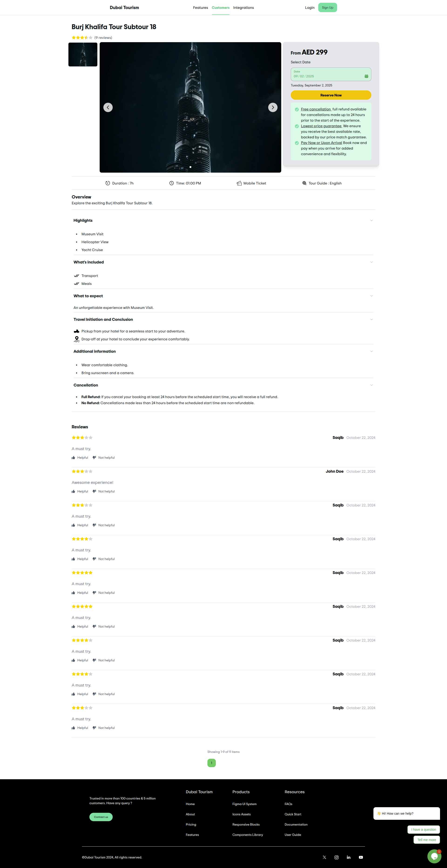Visit the Instagram icon in footer

[336, 857]
